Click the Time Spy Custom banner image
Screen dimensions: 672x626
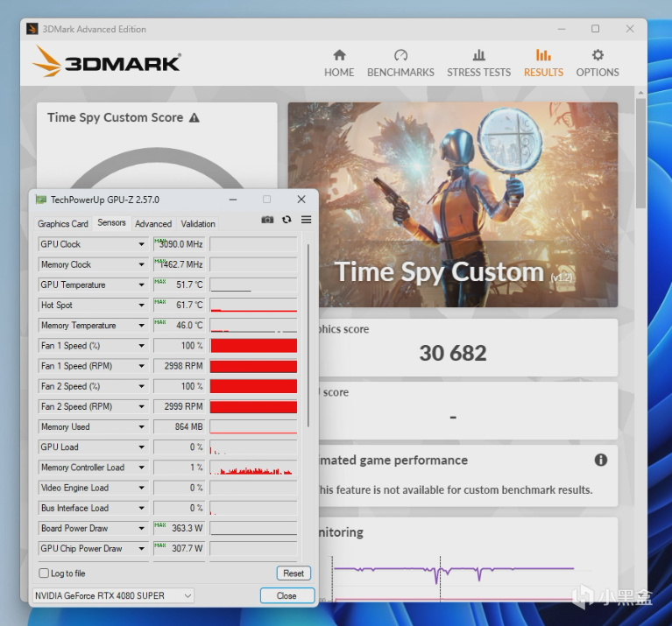tap(453, 205)
